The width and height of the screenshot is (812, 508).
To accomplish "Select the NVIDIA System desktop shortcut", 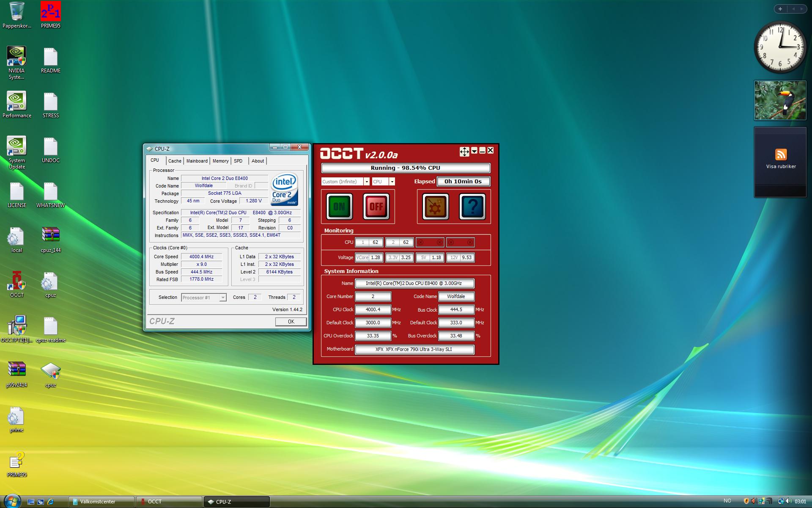I will point(16,63).
